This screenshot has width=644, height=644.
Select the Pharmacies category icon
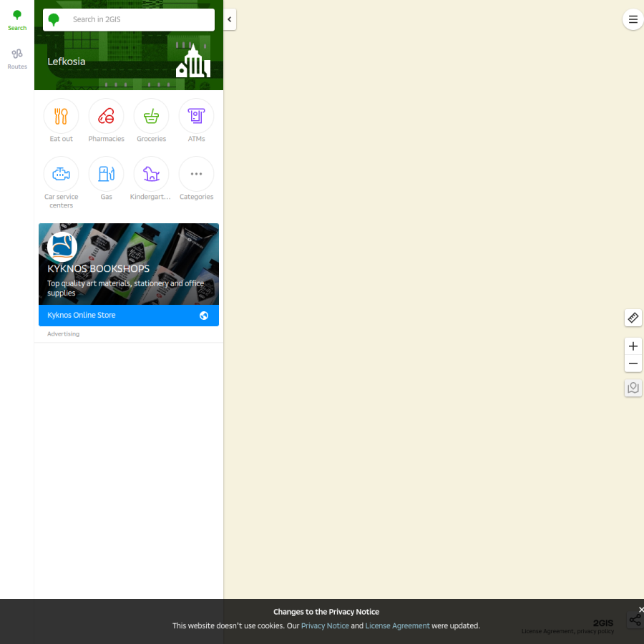click(106, 116)
